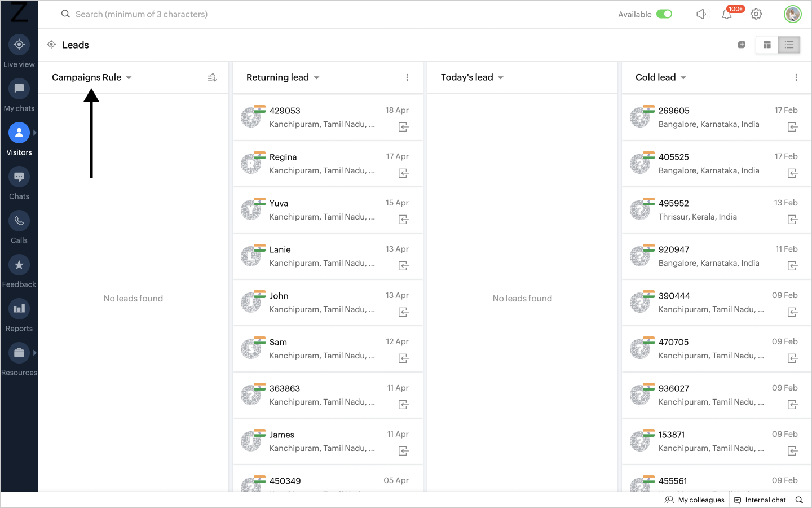Click the speaker sound icon
This screenshot has width=812, height=508.
tap(701, 14)
